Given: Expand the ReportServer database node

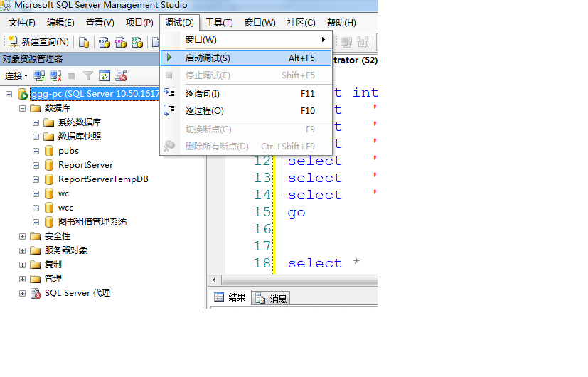Looking at the screenshot, I should pyautogui.click(x=36, y=166).
